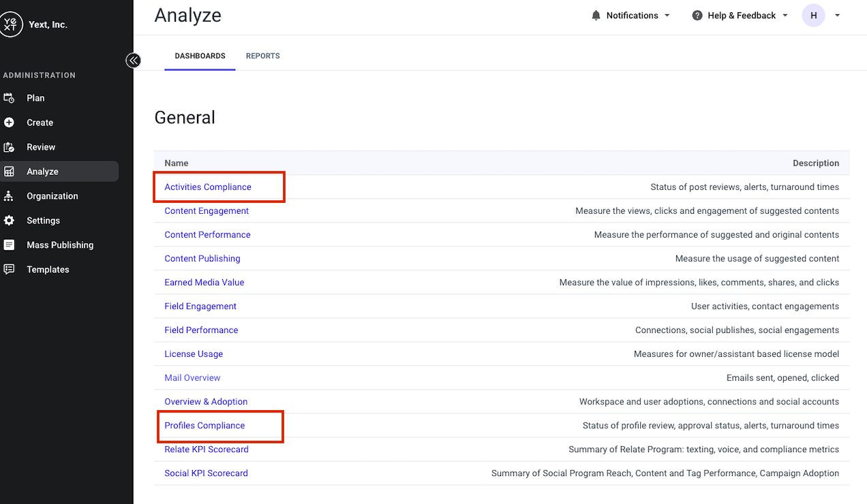
Task: Open the Content Publishing dashboard
Action: (x=202, y=258)
